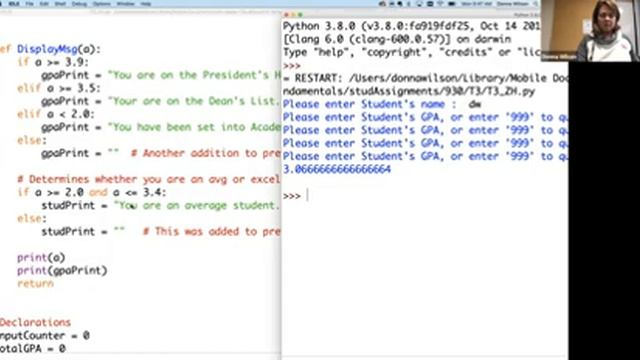Click the '3.0666666666666664' output value

(337, 169)
